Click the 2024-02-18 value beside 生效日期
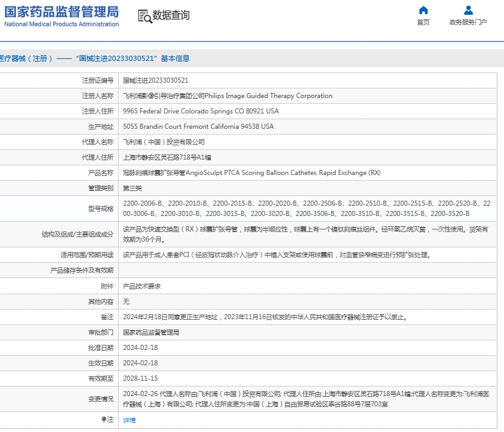The width and height of the screenshot is (504, 432). click(140, 363)
